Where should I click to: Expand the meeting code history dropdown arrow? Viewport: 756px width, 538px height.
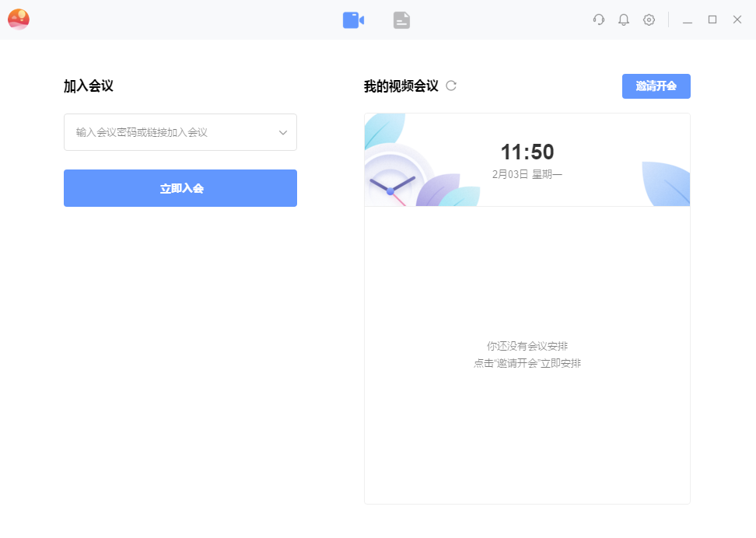[x=283, y=133]
